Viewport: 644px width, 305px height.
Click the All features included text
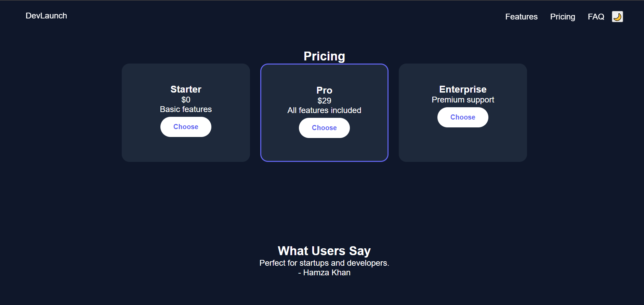pos(324,110)
